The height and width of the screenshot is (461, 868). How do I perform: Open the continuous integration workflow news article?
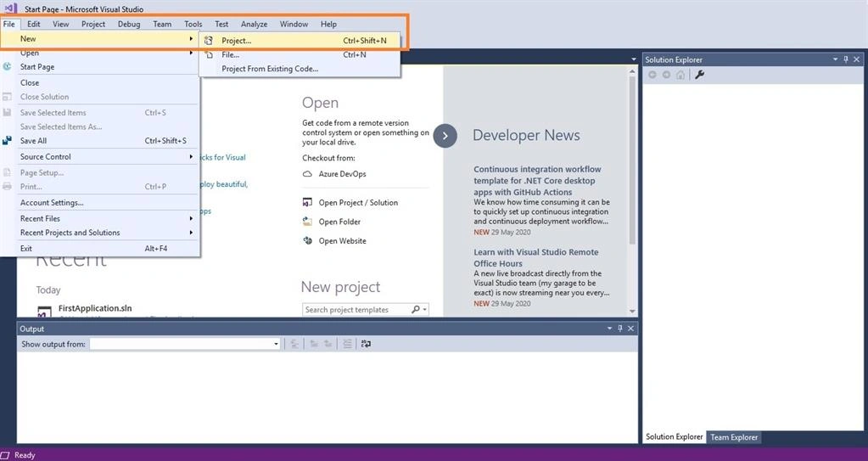pyautogui.click(x=537, y=181)
